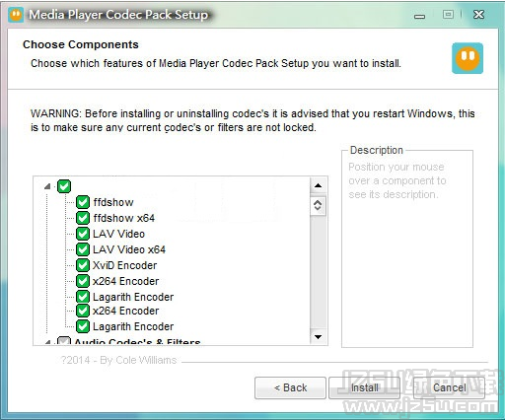Select the XviD Encoder row label

coord(124,265)
